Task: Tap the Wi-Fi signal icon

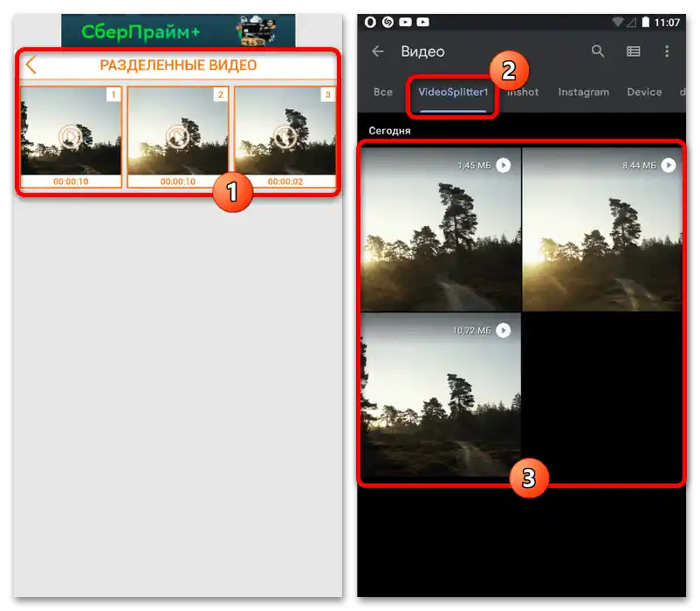Action: [617, 22]
